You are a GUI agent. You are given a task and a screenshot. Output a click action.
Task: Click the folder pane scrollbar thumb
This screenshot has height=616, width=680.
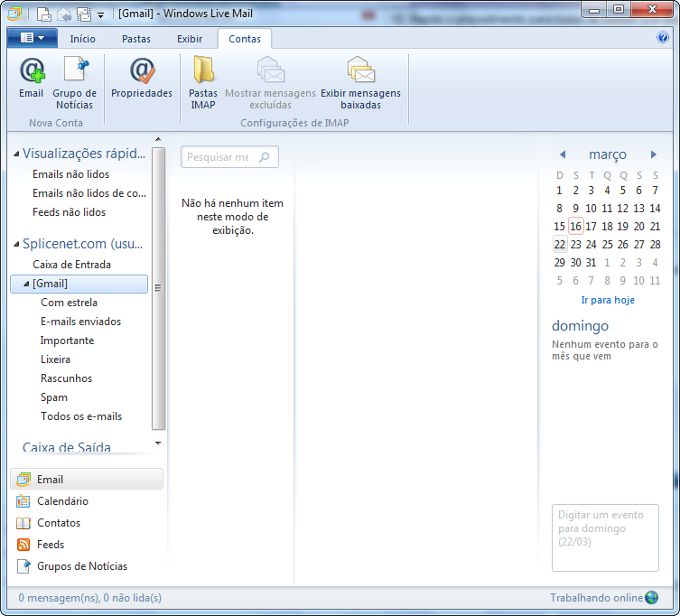[158, 288]
